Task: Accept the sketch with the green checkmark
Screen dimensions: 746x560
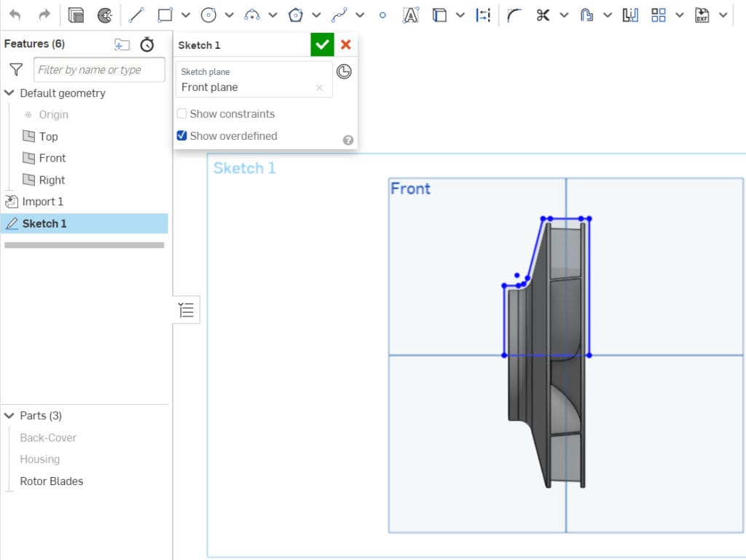Action: (322, 44)
